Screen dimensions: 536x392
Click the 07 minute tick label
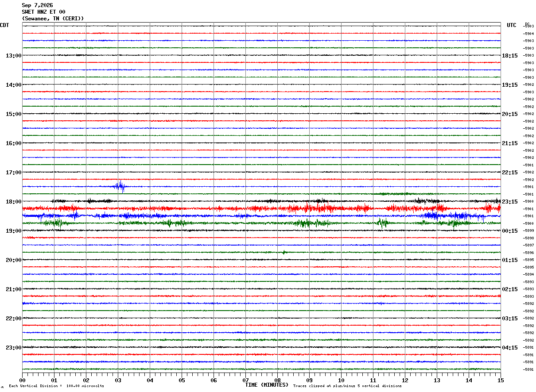[x=245, y=380]
